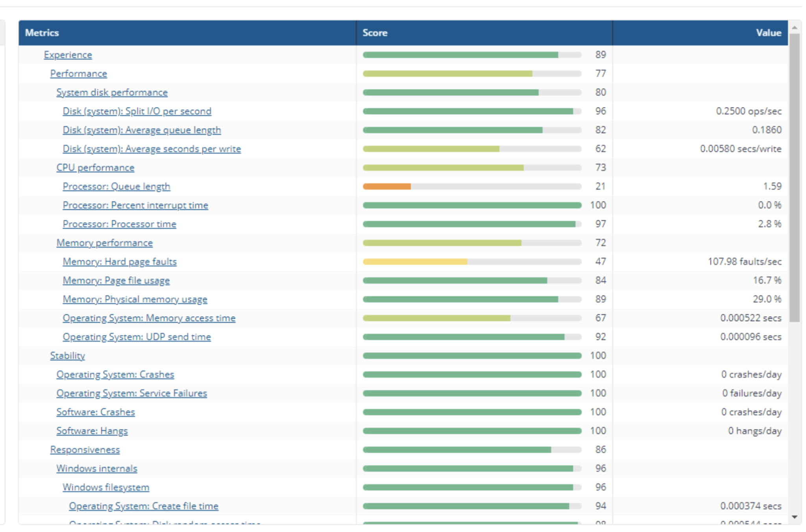Open Operating System: Memory access time
The image size is (806, 532).
(x=149, y=318)
